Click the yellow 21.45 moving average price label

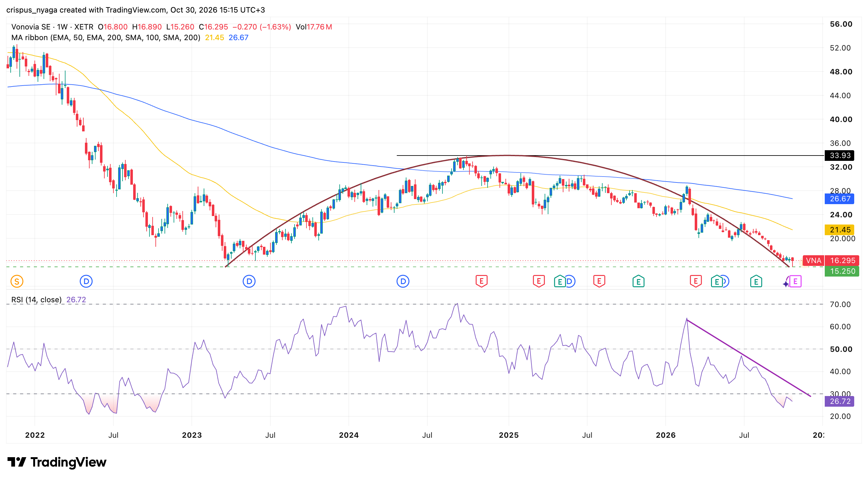point(839,230)
